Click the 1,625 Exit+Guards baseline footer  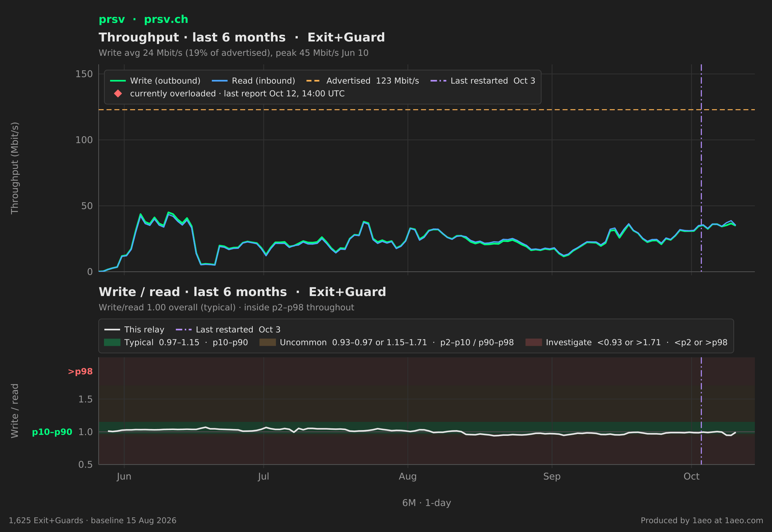93,521
